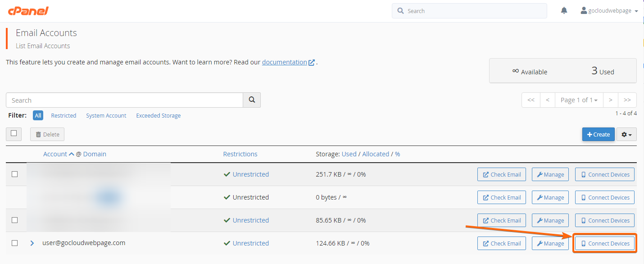This screenshot has width=644, height=264.
Task: Open the notifications bell icon
Action: click(x=564, y=11)
